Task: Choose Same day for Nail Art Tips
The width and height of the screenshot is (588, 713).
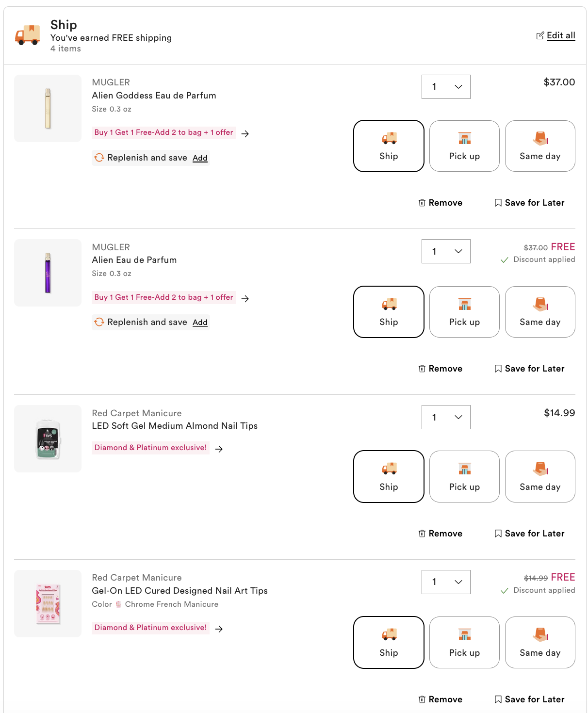Action: [540, 642]
